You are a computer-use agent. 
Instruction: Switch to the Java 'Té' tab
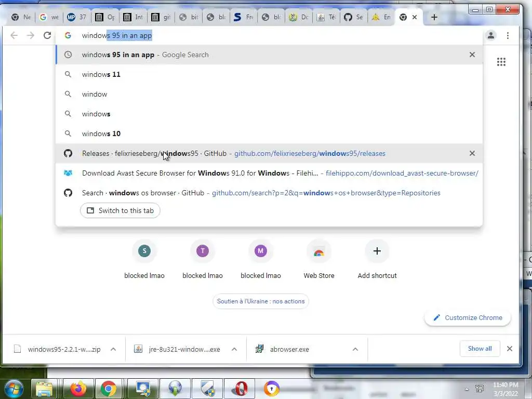coord(326,17)
